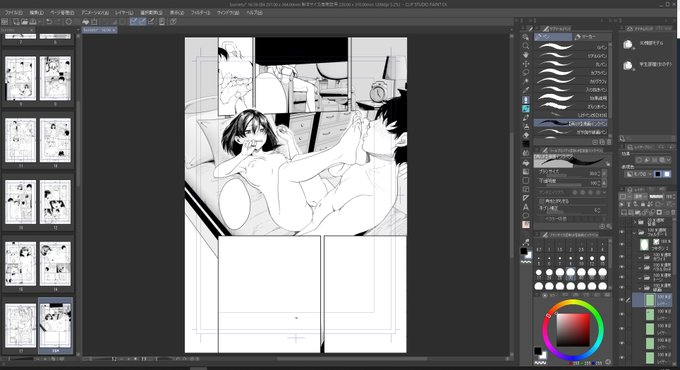This screenshot has height=370, width=680.
Task: Open the layer effect row dropdown arrow
Action: (x=668, y=160)
